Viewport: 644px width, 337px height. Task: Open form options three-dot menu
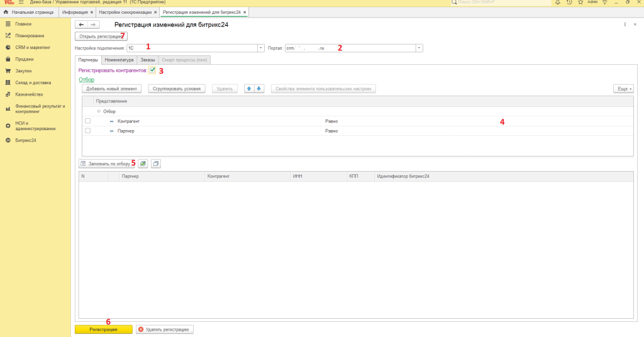625,25
